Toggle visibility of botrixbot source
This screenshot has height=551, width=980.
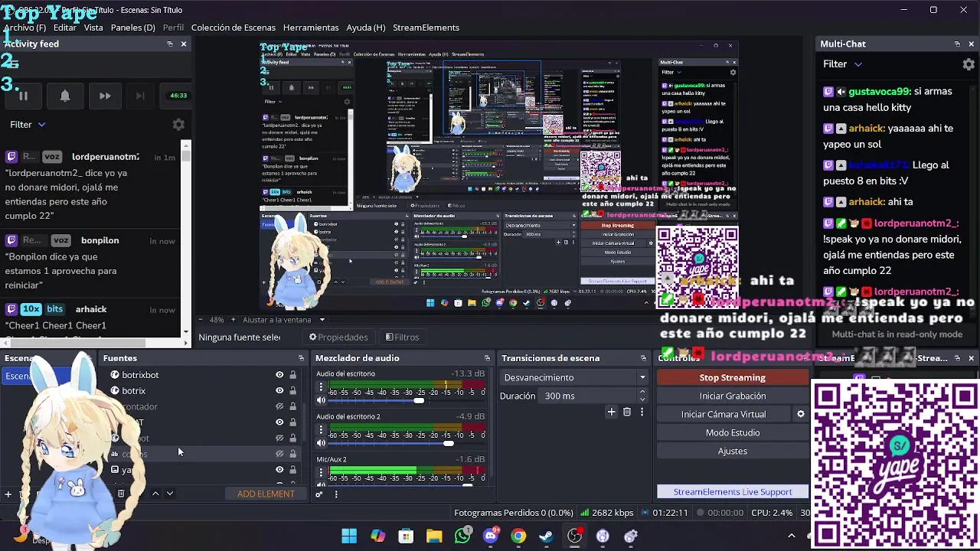tap(279, 375)
